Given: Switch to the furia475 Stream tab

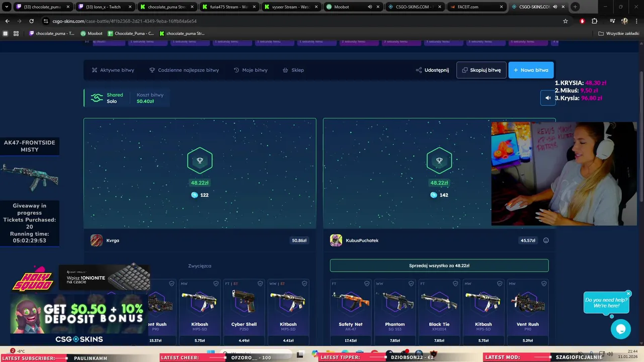Looking at the screenshot, I should (x=229, y=7).
